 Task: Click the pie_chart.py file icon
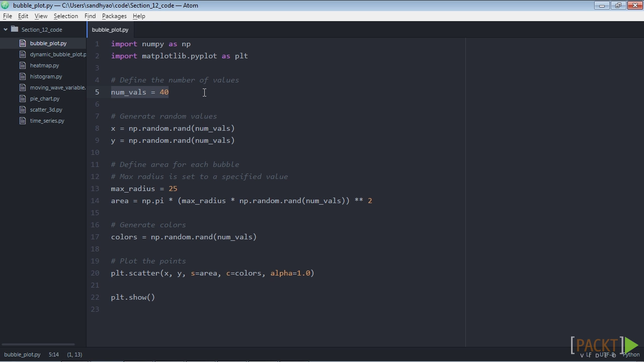pyautogui.click(x=23, y=99)
